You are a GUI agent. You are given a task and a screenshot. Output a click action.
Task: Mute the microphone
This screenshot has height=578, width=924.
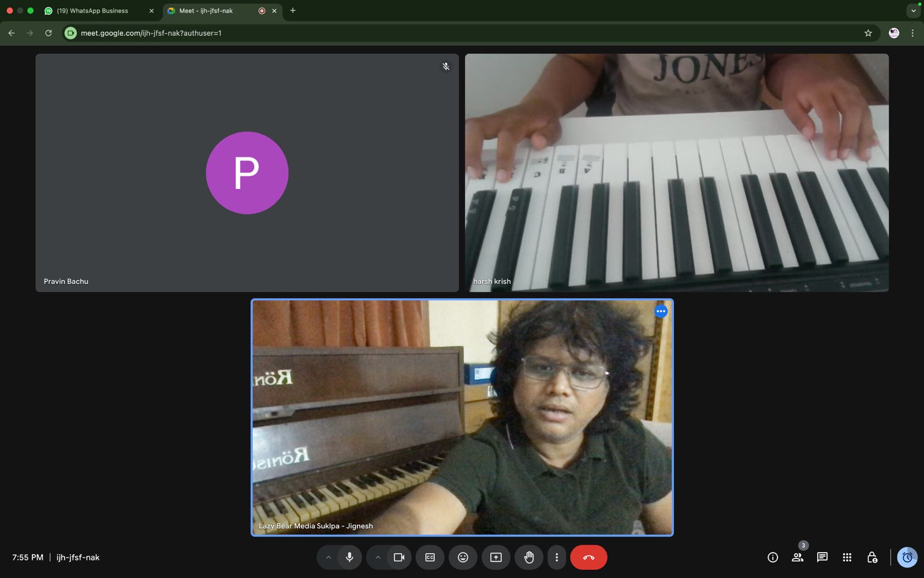pyautogui.click(x=349, y=557)
